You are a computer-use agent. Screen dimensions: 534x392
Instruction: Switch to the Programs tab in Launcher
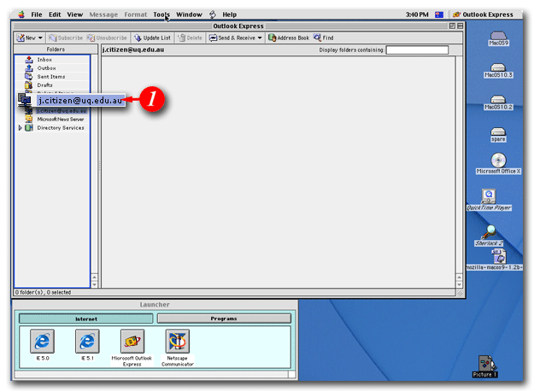click(223, 319)
